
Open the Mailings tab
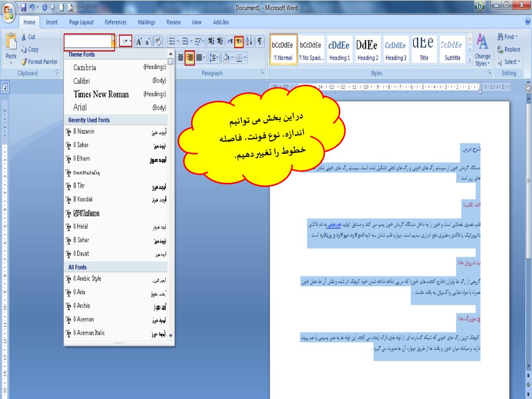[x=147, y=22]
